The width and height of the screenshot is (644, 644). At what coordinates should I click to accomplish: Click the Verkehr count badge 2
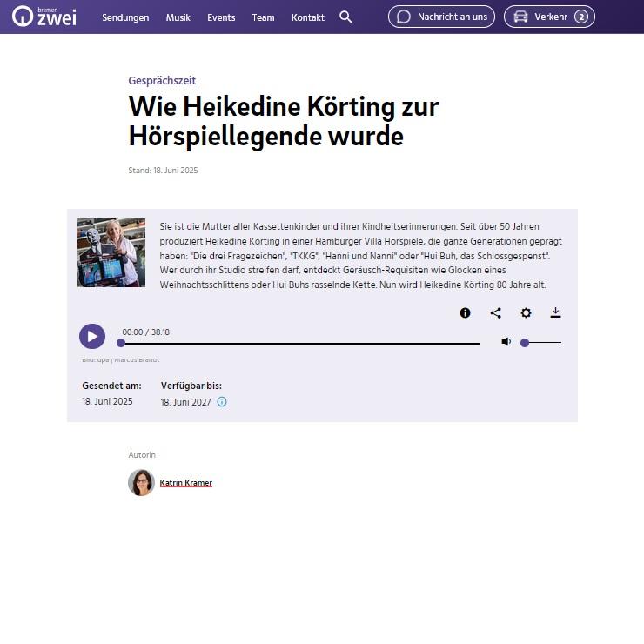pos(580,17)
